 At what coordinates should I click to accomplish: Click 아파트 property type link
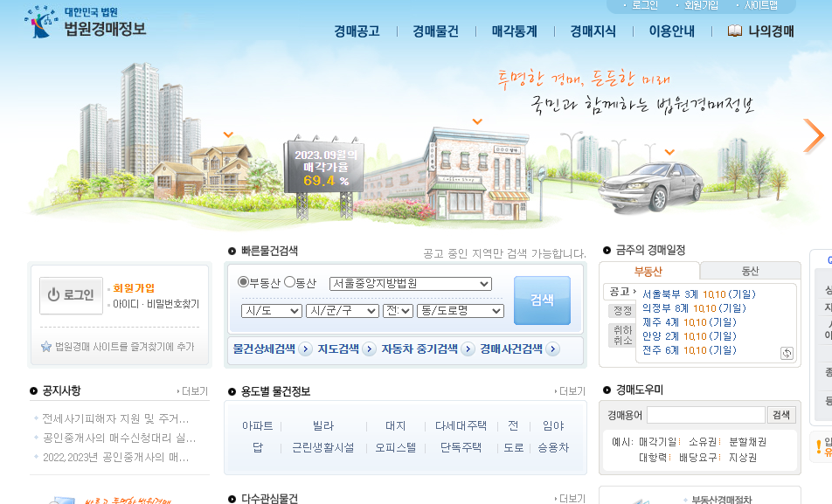(x=257, y=425)
